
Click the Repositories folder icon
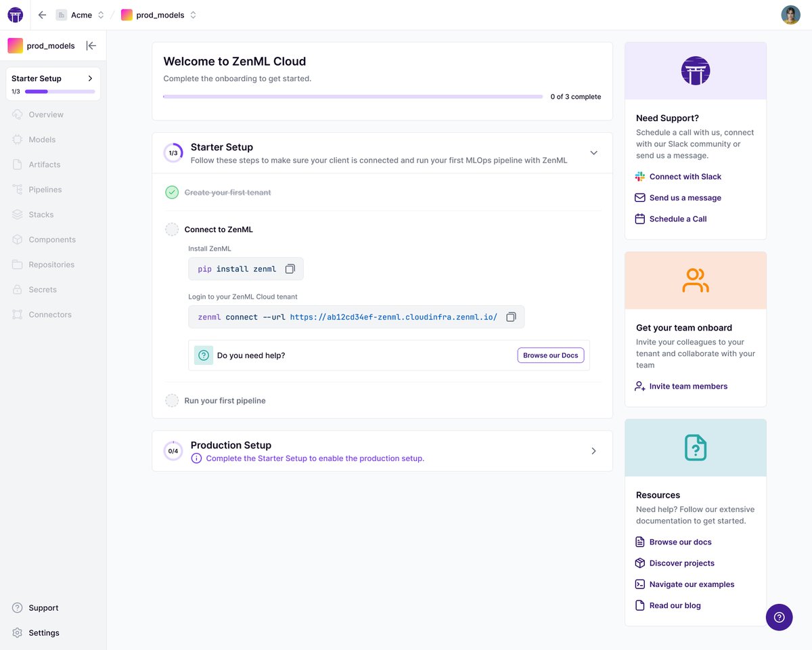click(18, 265)
